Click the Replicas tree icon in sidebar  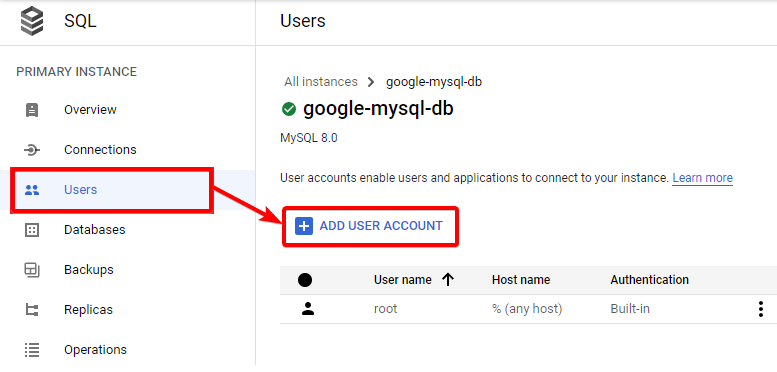32,310
